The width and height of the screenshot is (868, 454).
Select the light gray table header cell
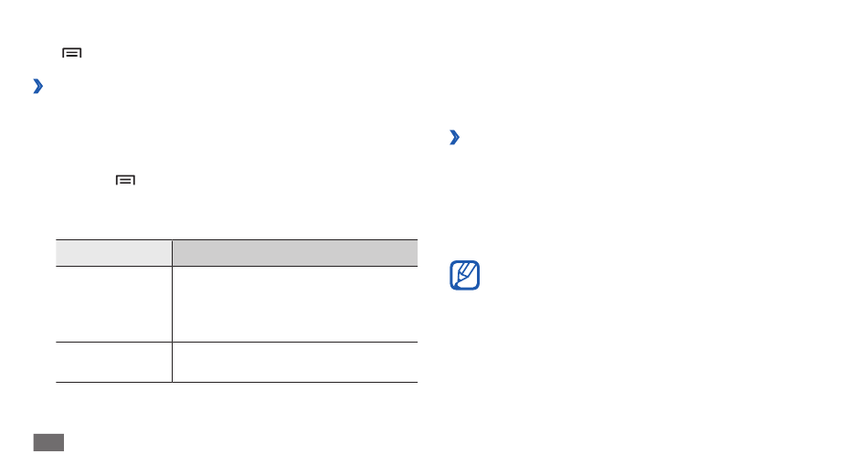tap(113, 253)
